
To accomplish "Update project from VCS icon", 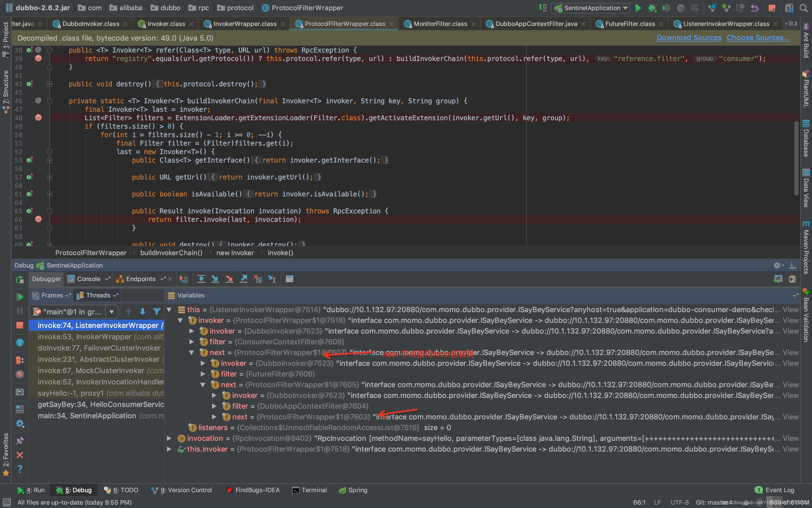I will (x=712, y=8).
